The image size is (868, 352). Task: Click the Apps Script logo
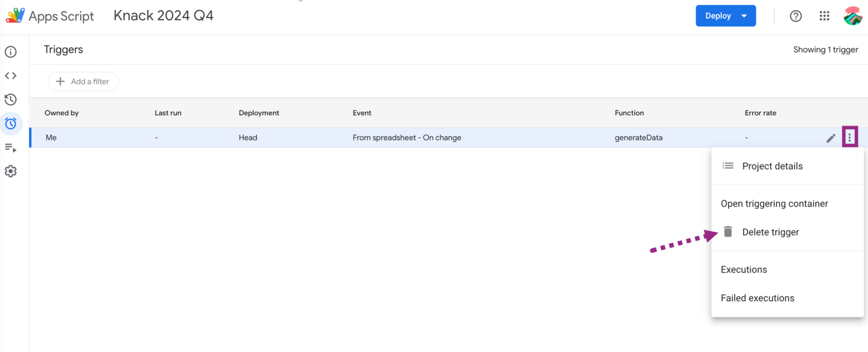[16, 16]
